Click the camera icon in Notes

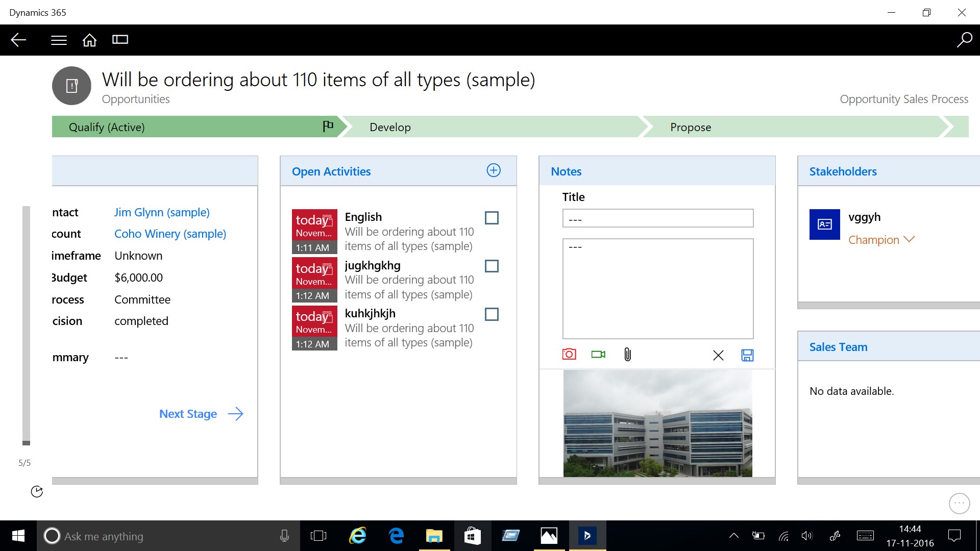click(x=569, y=355)
